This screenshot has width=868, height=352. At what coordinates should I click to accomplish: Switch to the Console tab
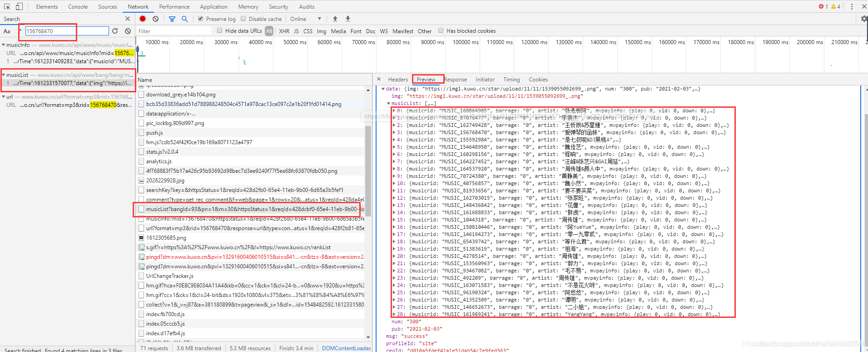78,7
